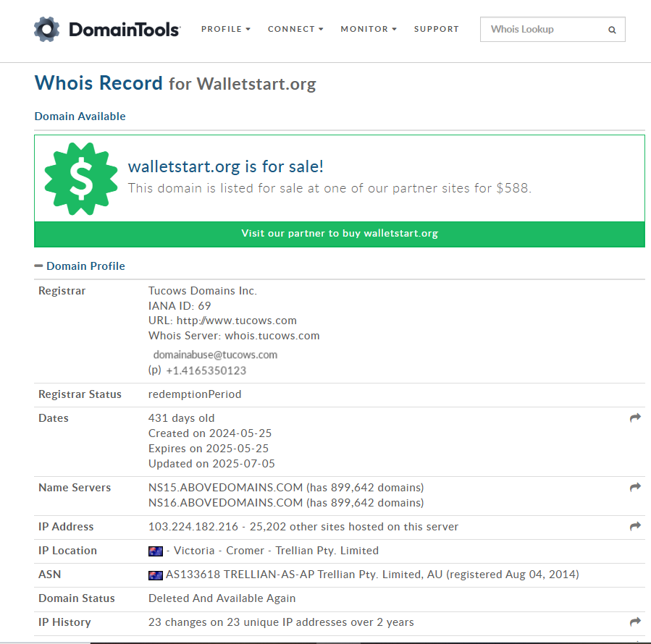Screen dimensions: 651x644
Task: Select the IP address 103.224.182.216 line
Action: 303,527
